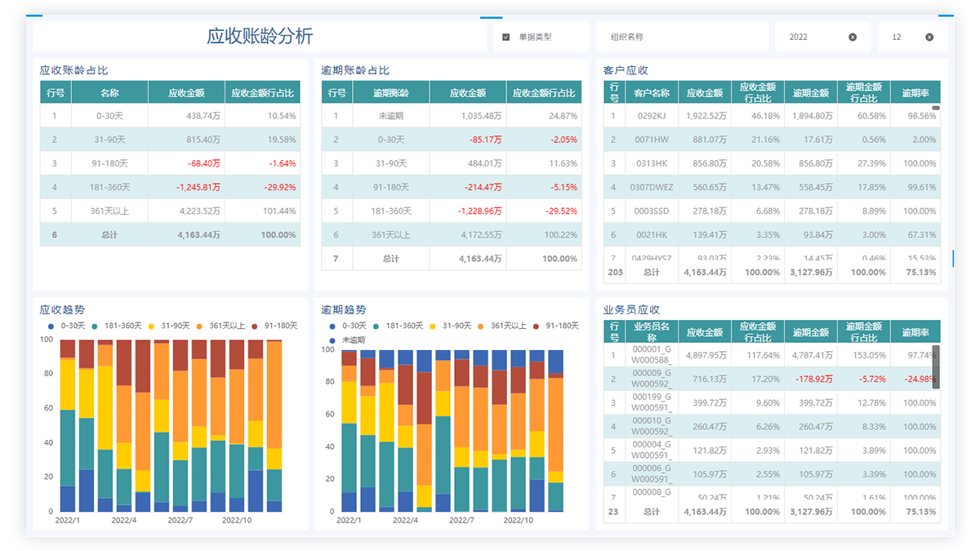Clear the month 12 filter

(929, 38)
